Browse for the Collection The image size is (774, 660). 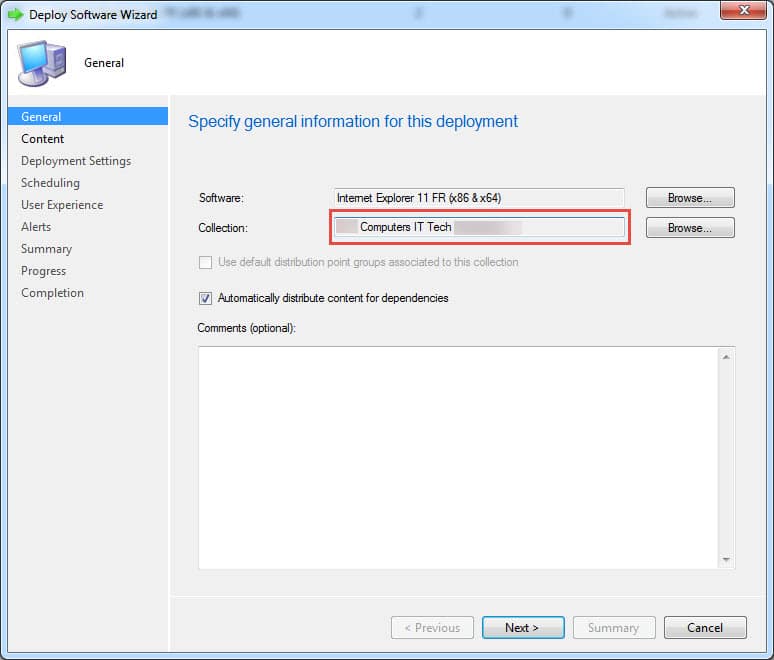(x=690, y=228)
